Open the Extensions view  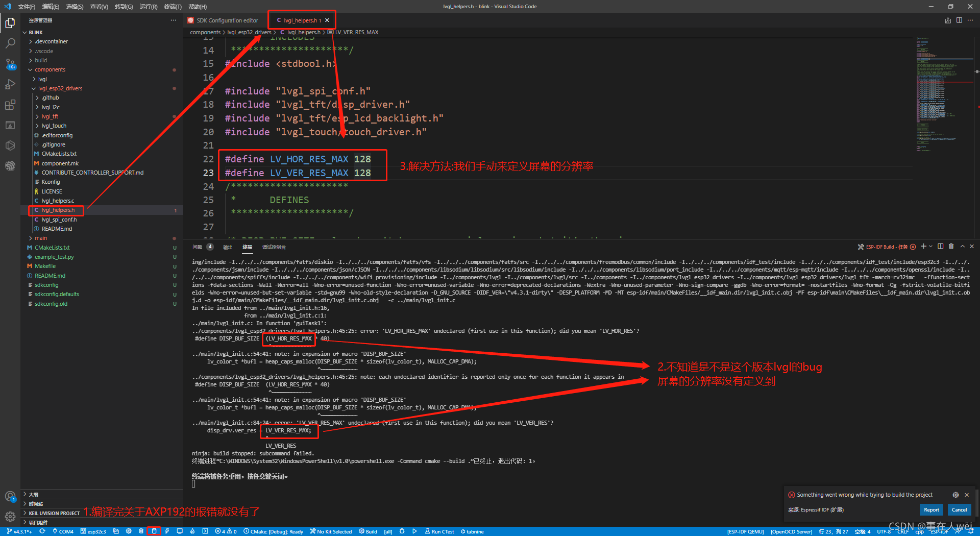10,105
